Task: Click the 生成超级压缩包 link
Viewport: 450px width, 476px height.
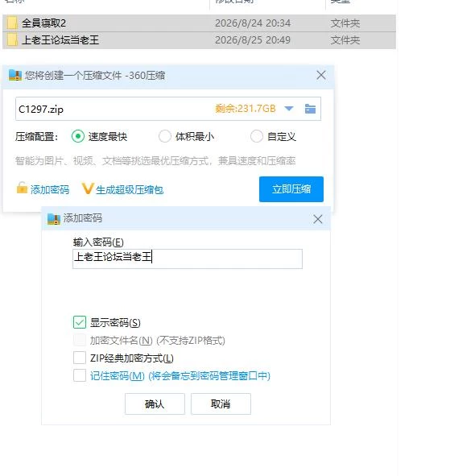Action: click(130, 190)
